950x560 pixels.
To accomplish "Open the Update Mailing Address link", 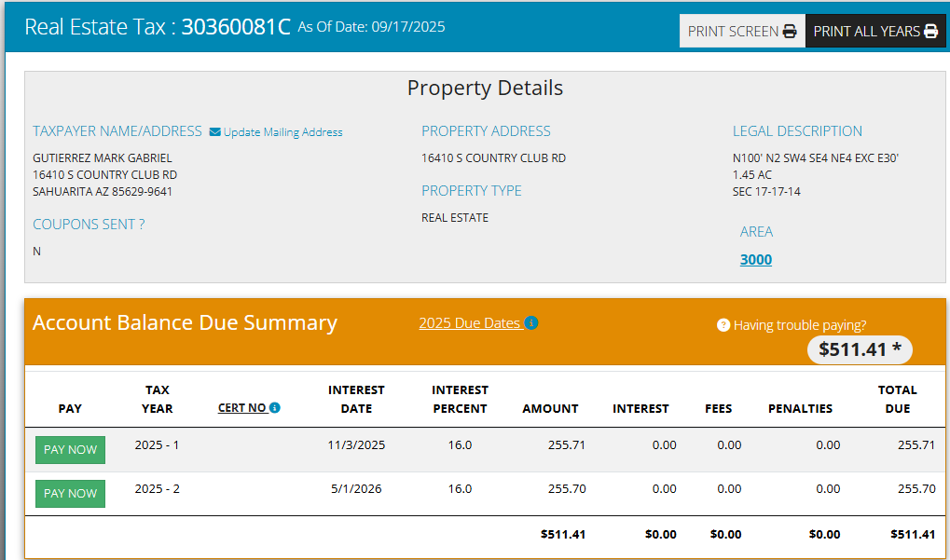I will point(282,132).
